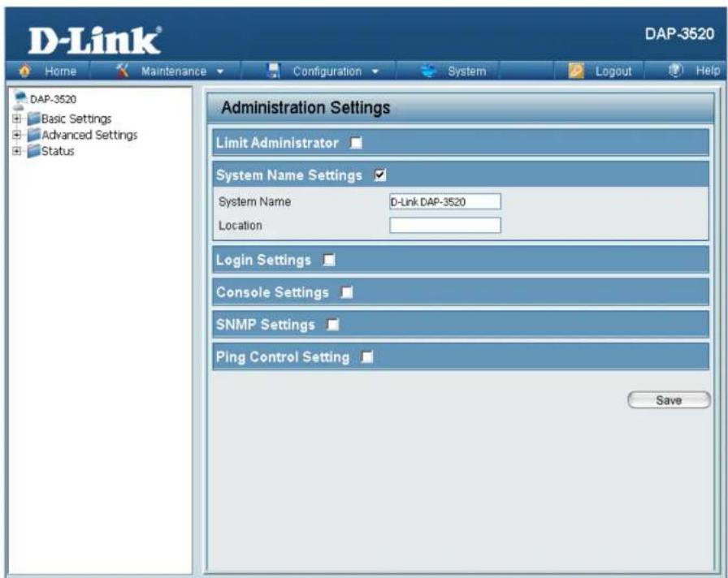Open the Help menu item
Screen dimensions: 728x578
(x=708, y=71)
